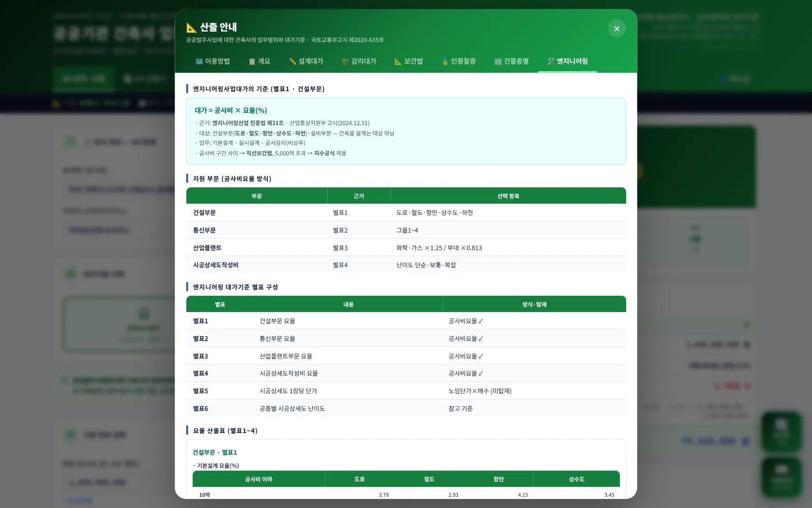This screenshot has width=812, height=508.
Task: Click the 난이도 단순·보통·복잡 cell
Action: coord(426,265)
